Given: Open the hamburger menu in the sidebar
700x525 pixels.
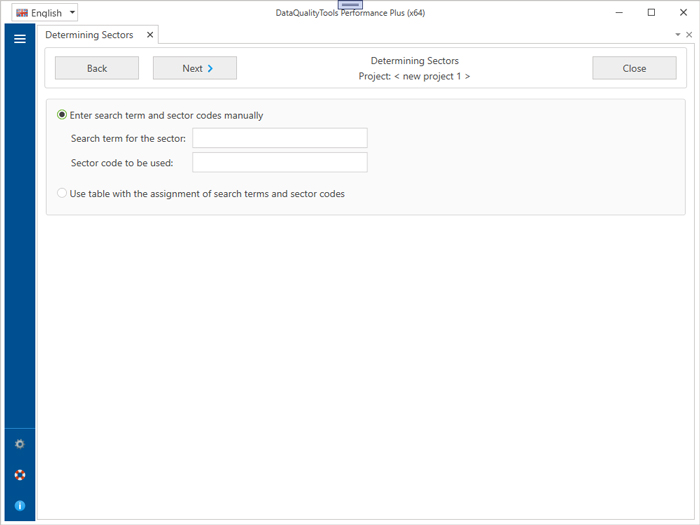Looking at the screenshot, I should (19, 39).
